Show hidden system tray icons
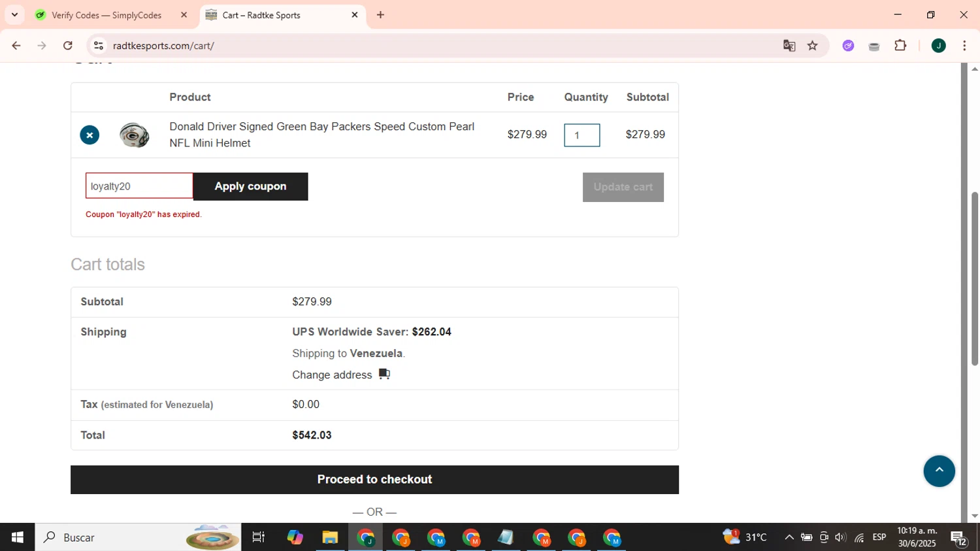 click(x=789, y=537)
